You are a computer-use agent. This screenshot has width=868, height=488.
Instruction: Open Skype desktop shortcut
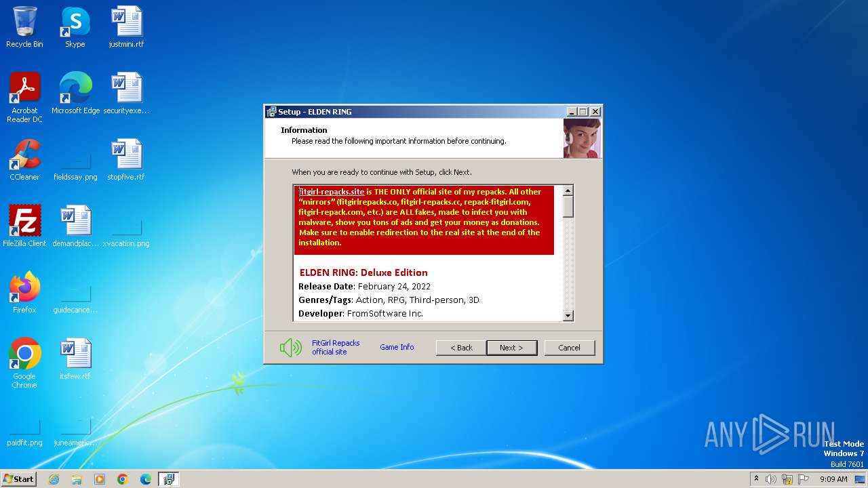(x=75, y=27)
